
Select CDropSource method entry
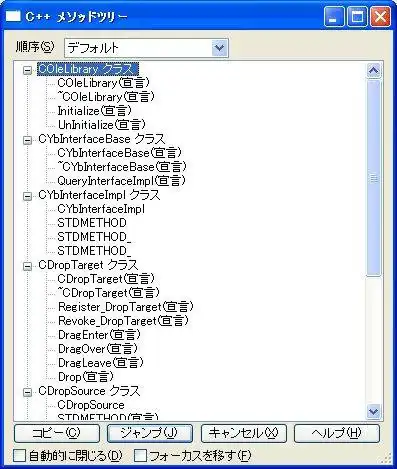pyautogui.click(x=91, y=405)
